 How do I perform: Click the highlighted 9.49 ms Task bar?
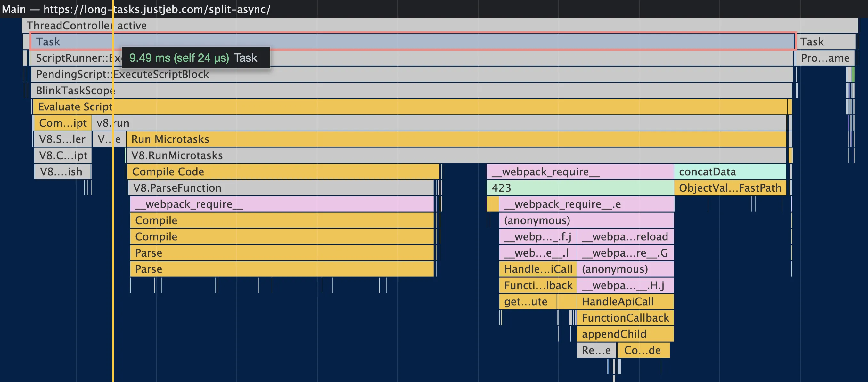click(x=413, y=42)
